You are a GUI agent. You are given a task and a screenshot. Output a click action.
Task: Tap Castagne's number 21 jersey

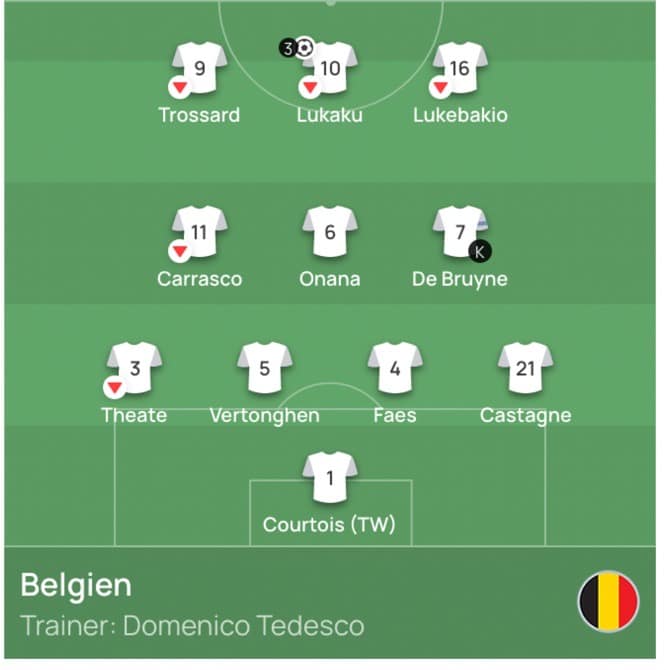pyautogui.click(x=525, y=368)
